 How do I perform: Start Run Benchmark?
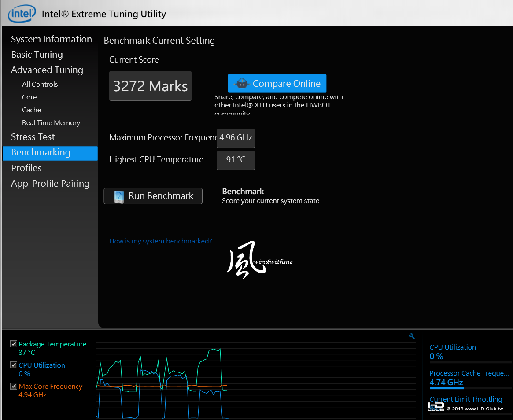[153, 196]
